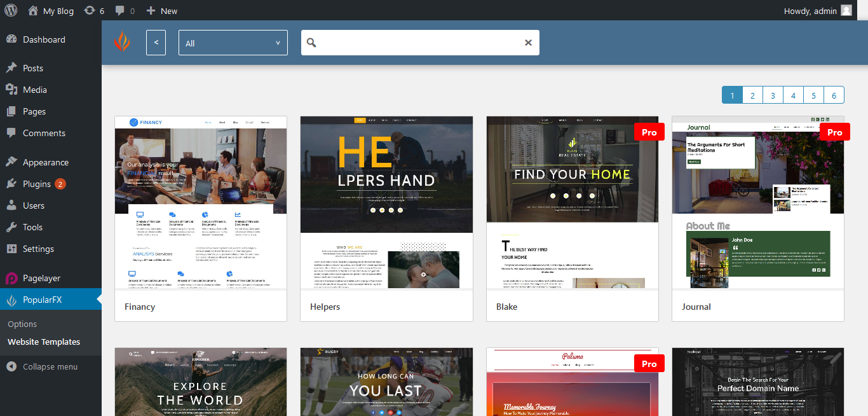Screen dimensions: 868x416
Task: Open the Perfect Domain Name template thumbnail
Action: (758, 382)
